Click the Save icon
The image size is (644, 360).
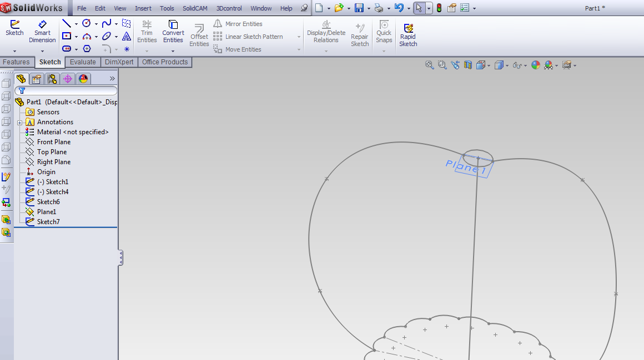359,8
